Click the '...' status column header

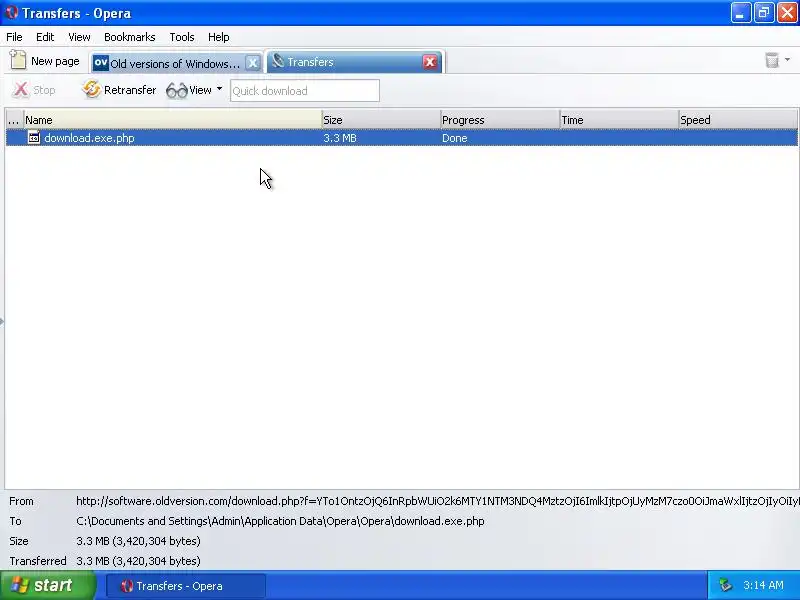tap(14, 120)
